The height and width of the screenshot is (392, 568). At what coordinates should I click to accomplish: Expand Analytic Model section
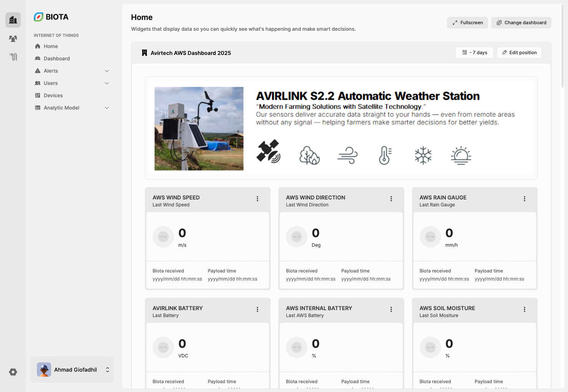[107, 108]
